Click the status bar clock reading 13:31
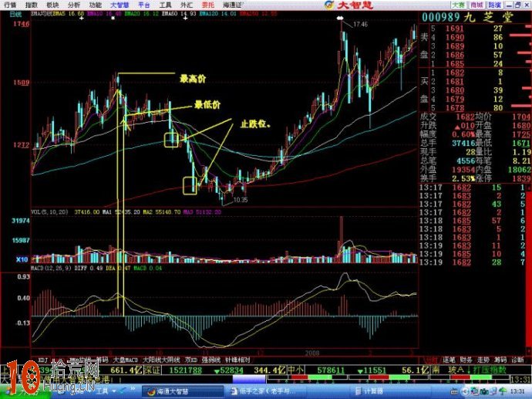Image resolution: width=532 pixels, height=399 pixels. coord(520,379)
